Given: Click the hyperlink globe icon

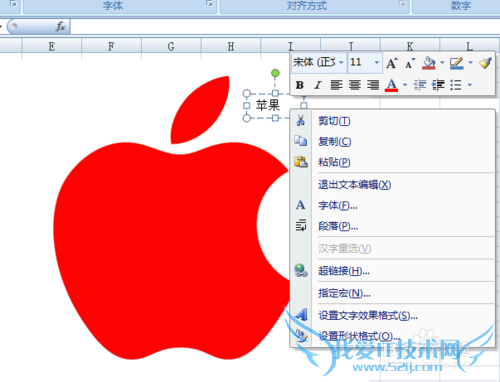Looking at the screenshot, I should click(301, 271).
